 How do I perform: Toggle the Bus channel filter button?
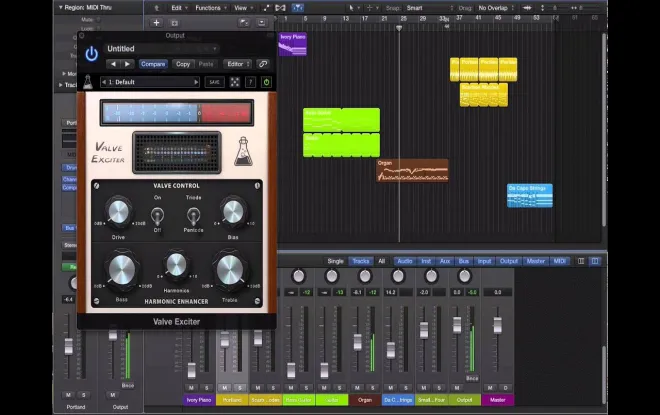pos(464,261)
